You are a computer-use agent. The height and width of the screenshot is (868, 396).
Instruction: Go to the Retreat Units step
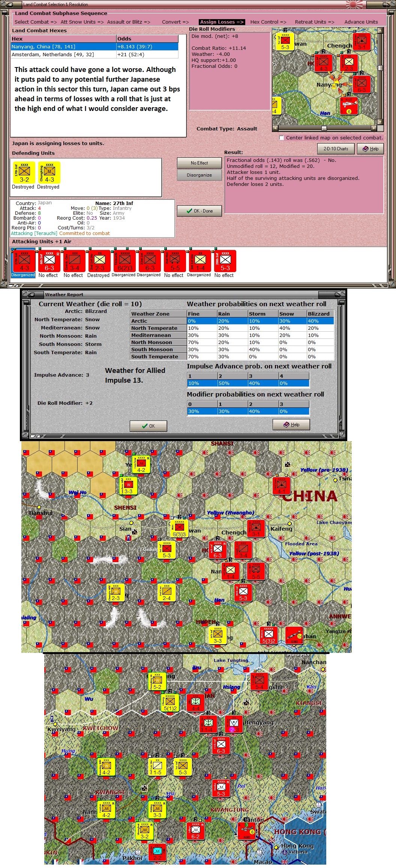point(314,22)
